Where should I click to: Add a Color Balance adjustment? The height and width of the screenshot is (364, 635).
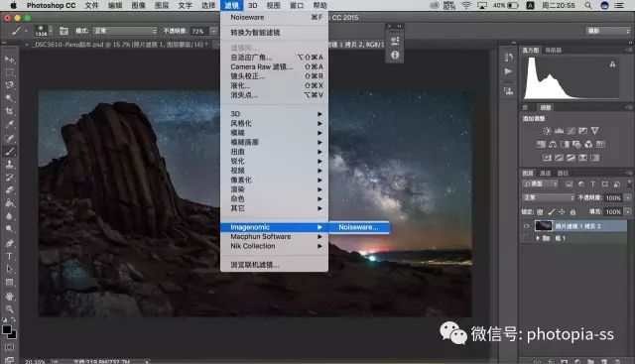(x=553, y=144)
